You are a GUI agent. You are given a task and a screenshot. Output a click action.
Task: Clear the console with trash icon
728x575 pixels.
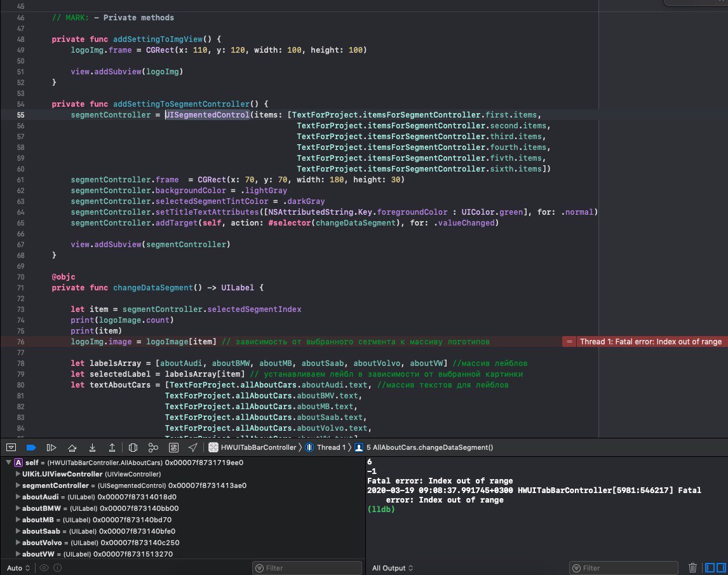692,567
